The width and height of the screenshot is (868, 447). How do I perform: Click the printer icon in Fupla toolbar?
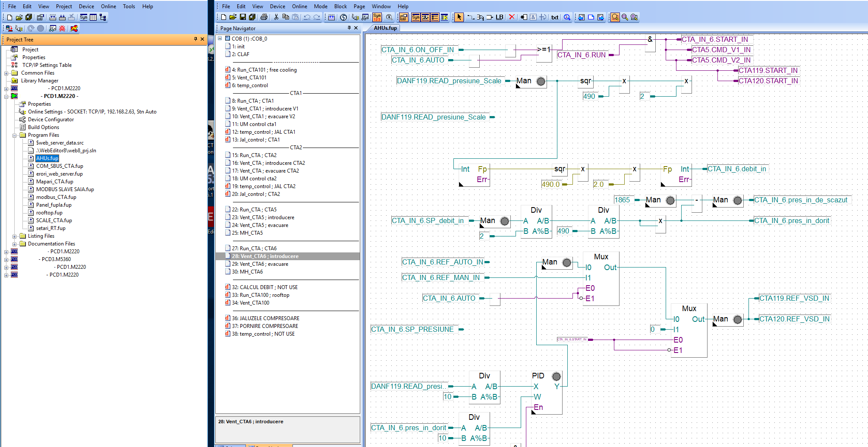264,17
